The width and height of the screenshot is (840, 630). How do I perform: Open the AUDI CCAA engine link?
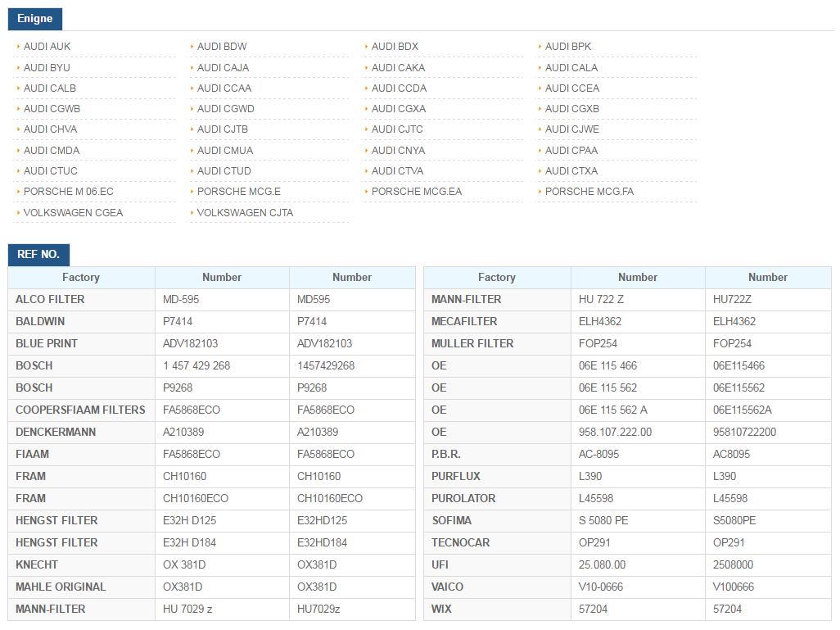click(224, 88)
